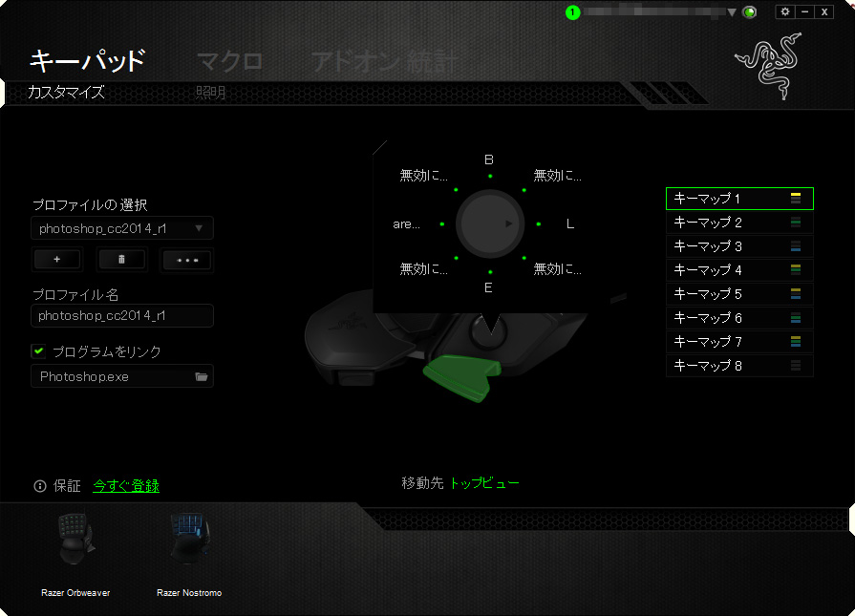Click the green online status indicator
The image size is (855, 616).
750,12
